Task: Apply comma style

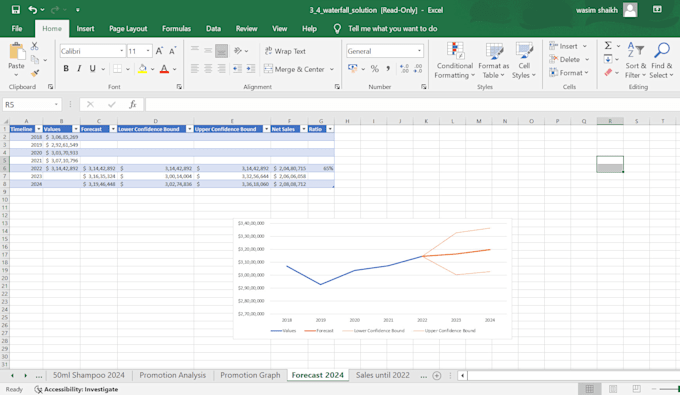Action: pos(388,69)
